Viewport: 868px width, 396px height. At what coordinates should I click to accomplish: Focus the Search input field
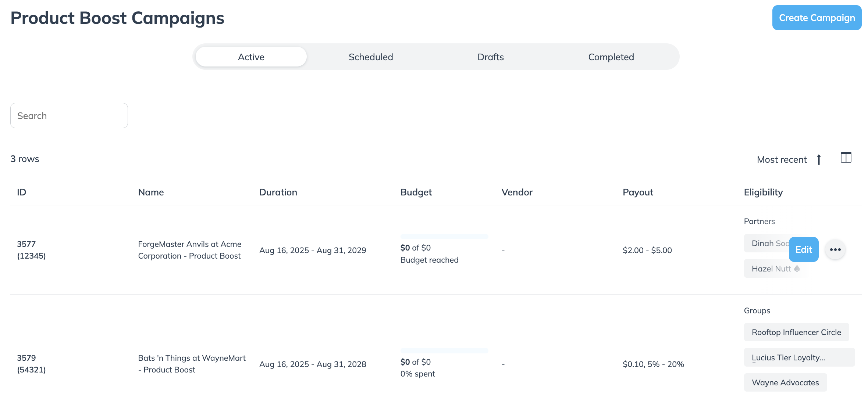(x=69, y=116)
